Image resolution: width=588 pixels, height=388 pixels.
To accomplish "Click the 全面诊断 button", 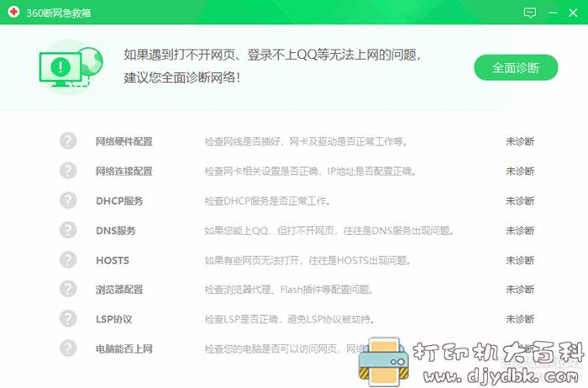I will tap(516, 67).
